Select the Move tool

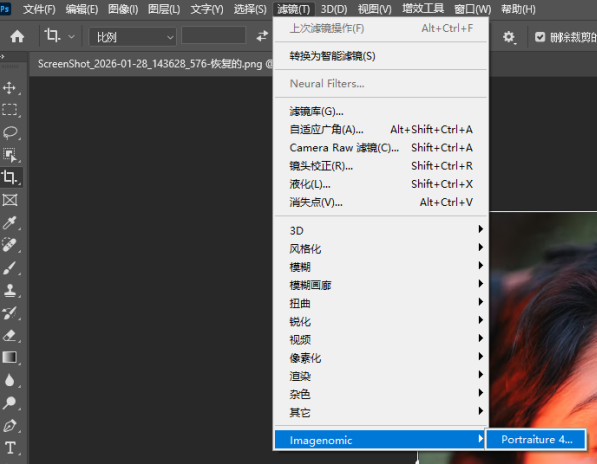coord(10,88)
